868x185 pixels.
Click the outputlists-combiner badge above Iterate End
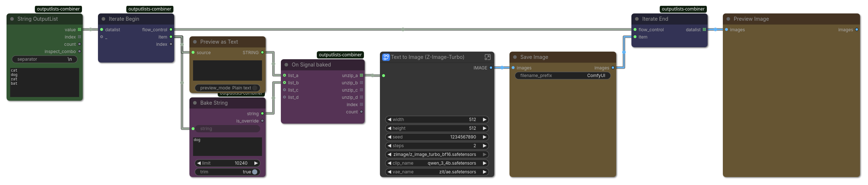pyautogui.click(x=683, y=9)
